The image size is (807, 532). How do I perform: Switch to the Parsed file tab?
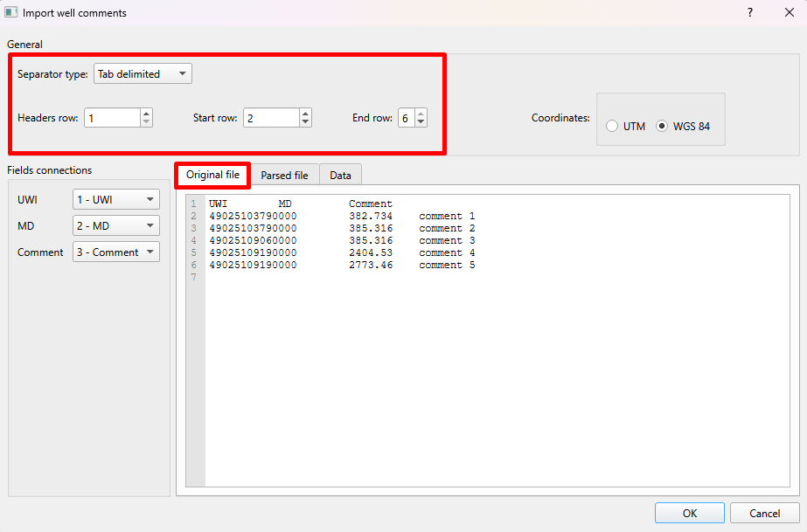[x=286, y=174]
